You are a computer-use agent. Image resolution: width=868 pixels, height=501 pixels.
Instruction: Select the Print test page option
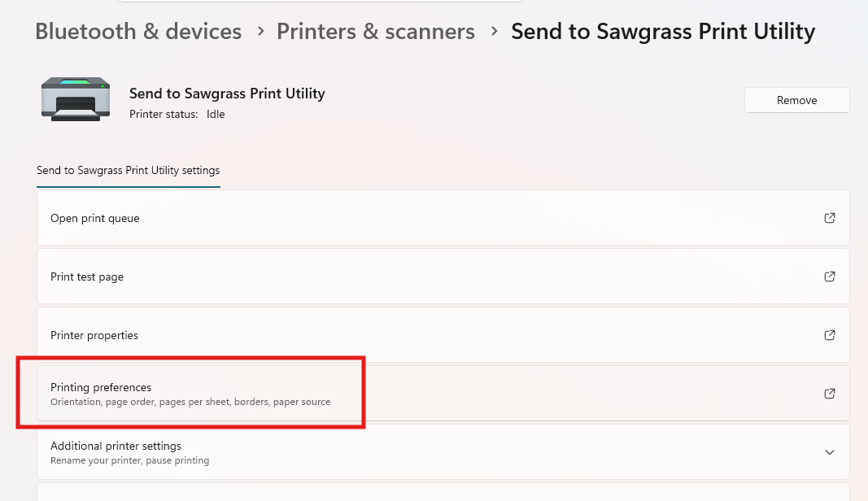(443, 277)
